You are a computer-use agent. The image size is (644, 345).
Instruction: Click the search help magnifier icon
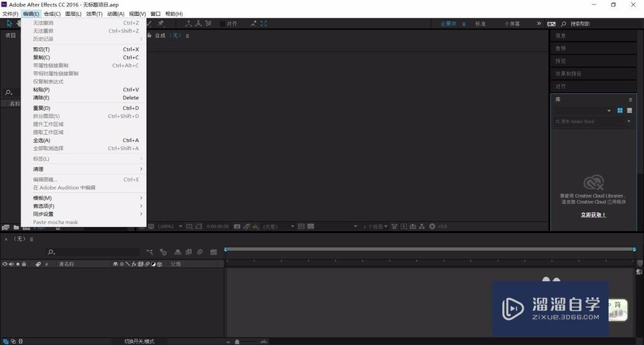coord(563,24)
